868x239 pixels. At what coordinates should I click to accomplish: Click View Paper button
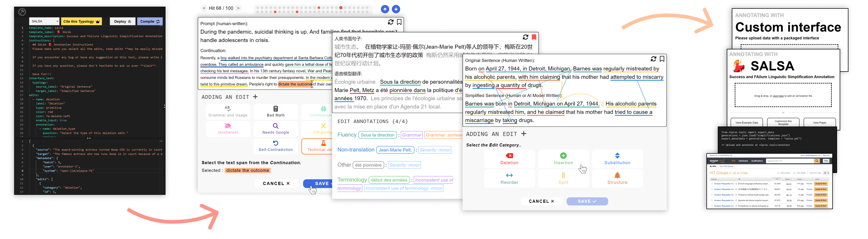(820, 123)
